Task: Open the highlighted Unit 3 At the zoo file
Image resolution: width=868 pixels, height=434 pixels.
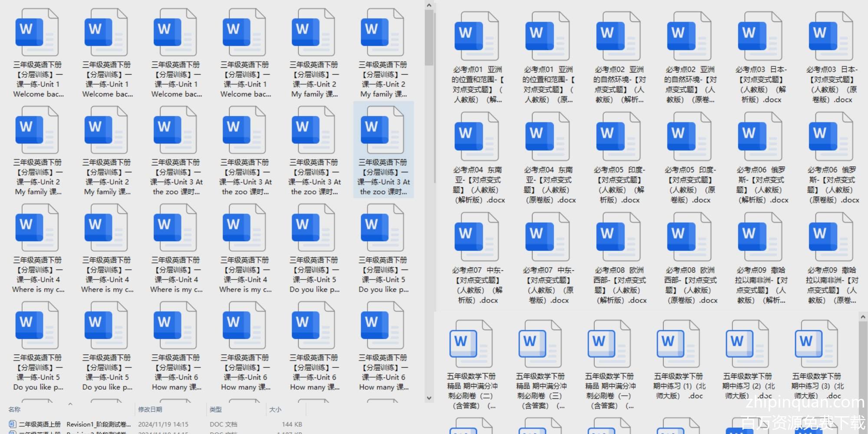Action: (384, 150)
